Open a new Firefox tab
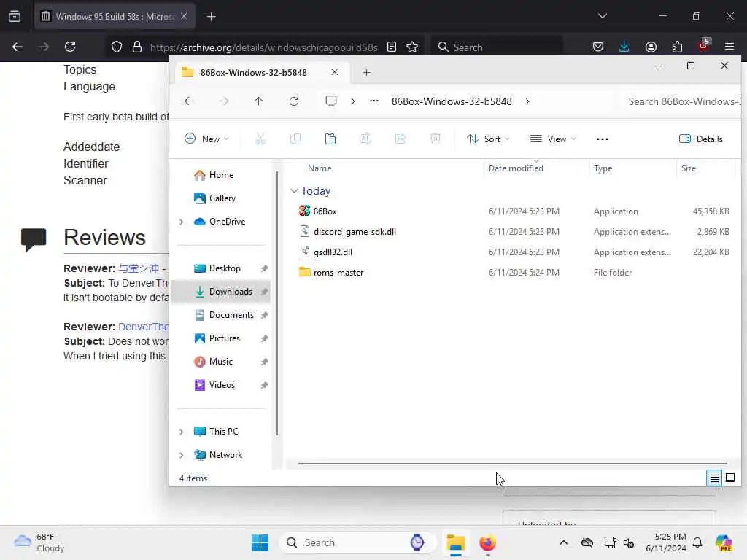747x560 pixels. 211,17
